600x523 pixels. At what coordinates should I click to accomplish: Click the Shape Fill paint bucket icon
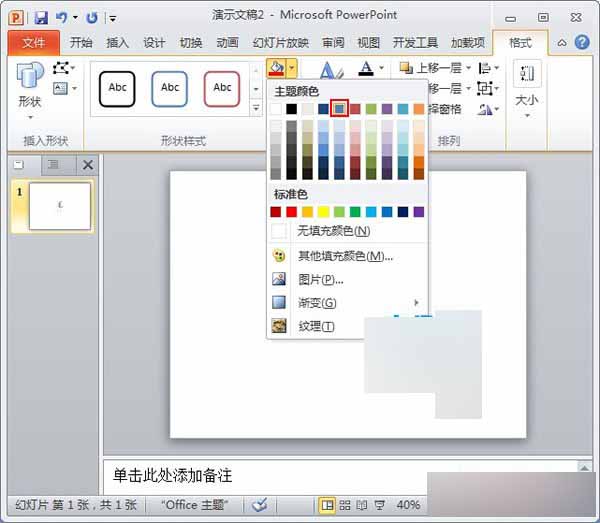pos(276,68)
